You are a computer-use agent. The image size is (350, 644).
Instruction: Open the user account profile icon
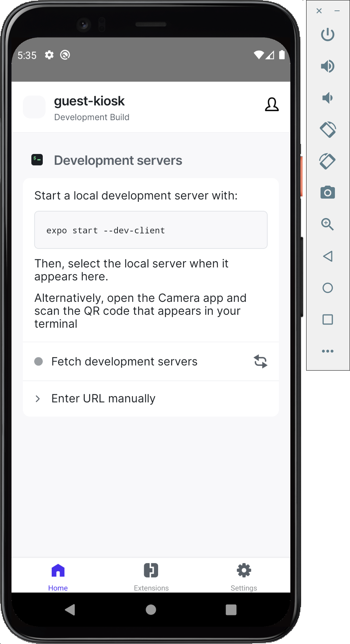coord(272,105)
